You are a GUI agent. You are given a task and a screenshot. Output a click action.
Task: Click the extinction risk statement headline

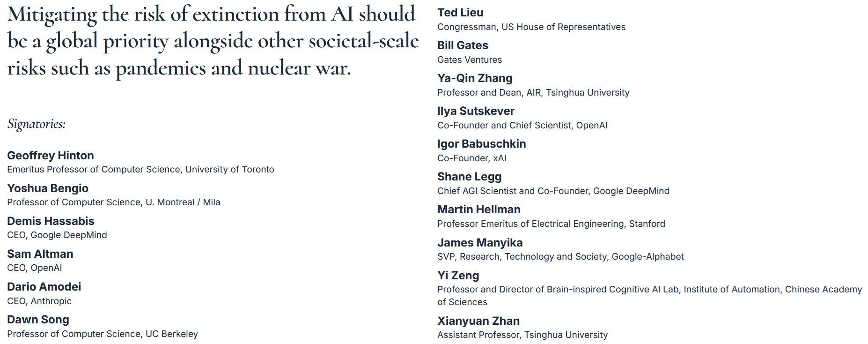click(x=213, y=41)
